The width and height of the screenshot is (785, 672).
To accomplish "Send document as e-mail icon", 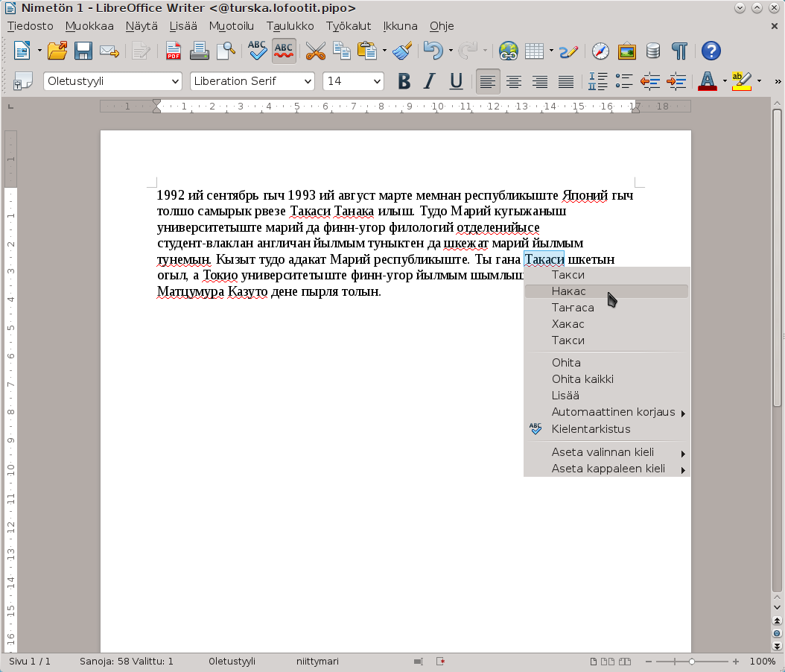I will pos(109,51).
